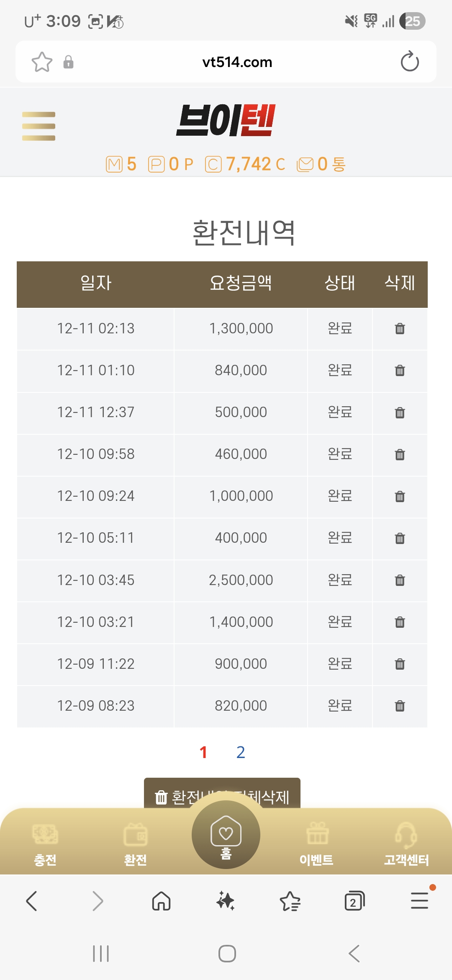
Task: Reload the page with refresh icon
Action: coord(409,62)
